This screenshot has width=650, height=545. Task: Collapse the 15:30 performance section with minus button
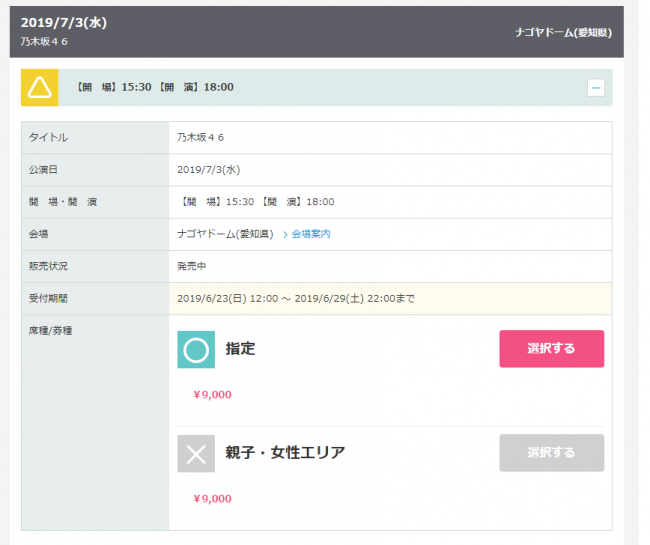pos(596,87)
